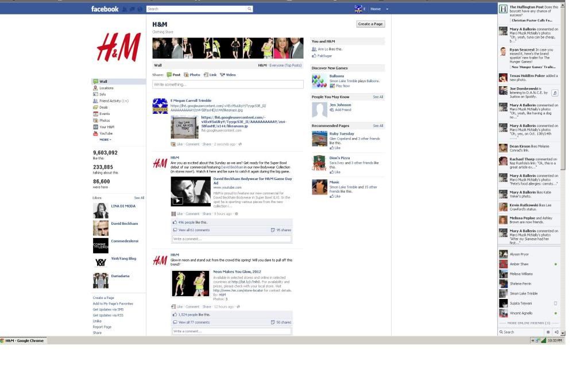Click the H&M logo profile picture
The height and width of the screenshot is (368, 588).
click(x=118, y=47)
